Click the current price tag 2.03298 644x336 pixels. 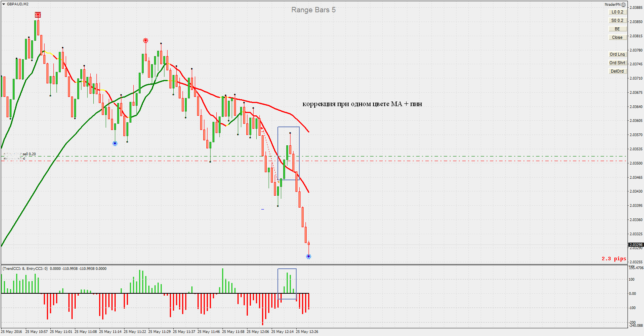pos(636,245)
